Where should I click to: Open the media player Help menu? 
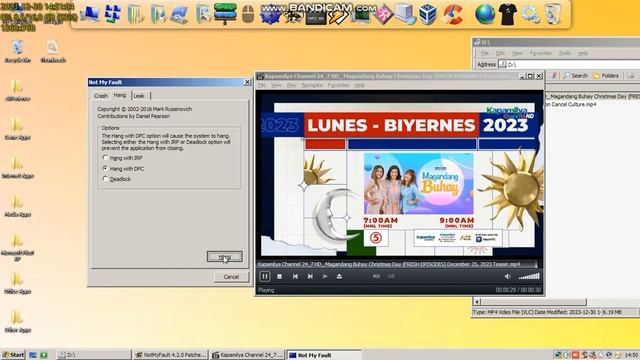coord(360,85)
